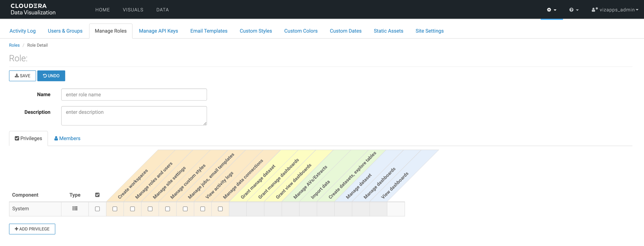Check the View activity logs checkbox

203,209
